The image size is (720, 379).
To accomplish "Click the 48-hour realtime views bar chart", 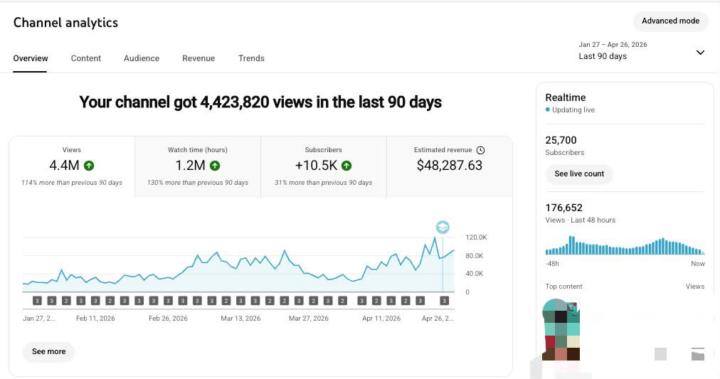I will pyautogui.click(x=625, y=245).
